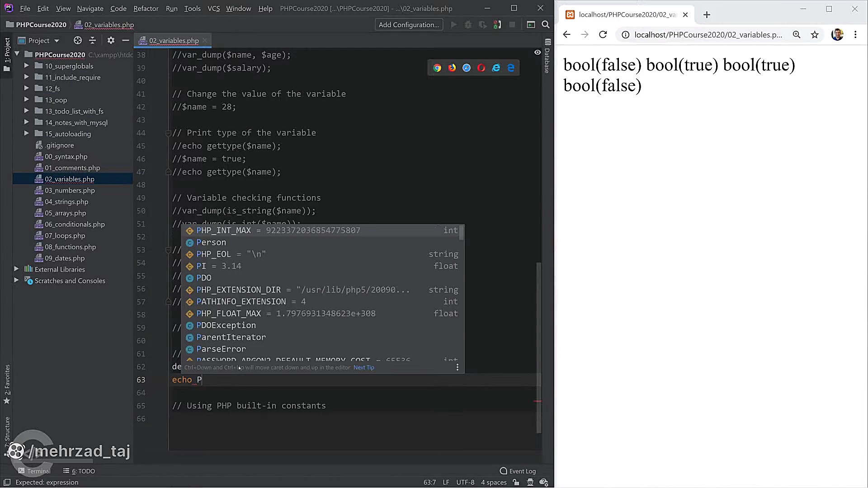Open the completion popup more options icon
The height and width of the screenshot is (488, 868).
(x=458, y=367)
